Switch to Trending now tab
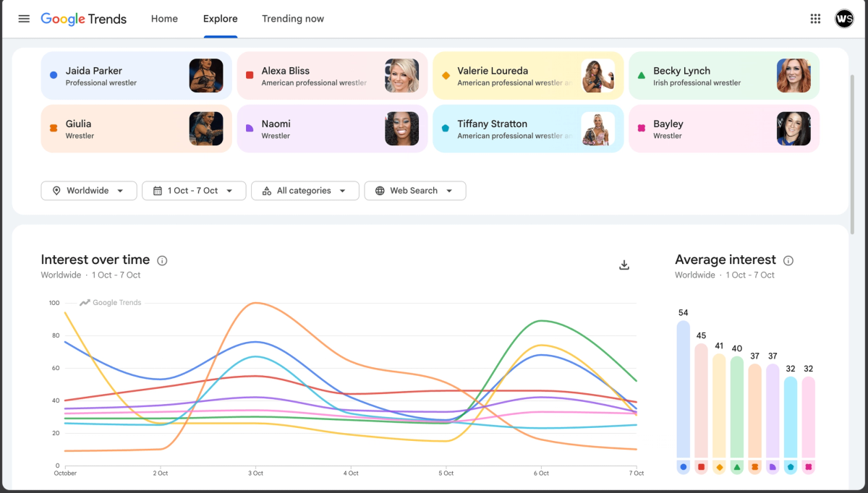Viewport: 868px width, 493px height. click(293, 19)
